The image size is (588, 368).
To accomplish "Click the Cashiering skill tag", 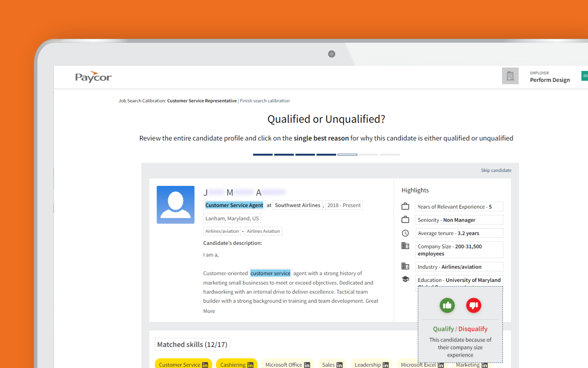I will click(x=237, y=364).
